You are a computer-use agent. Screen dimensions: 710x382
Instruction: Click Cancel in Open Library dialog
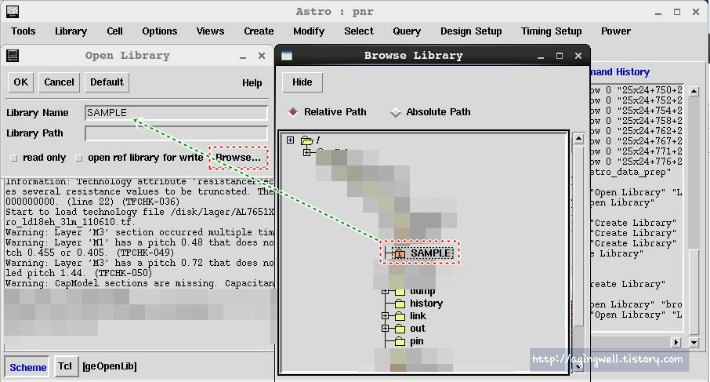click(x=59, y=82)
